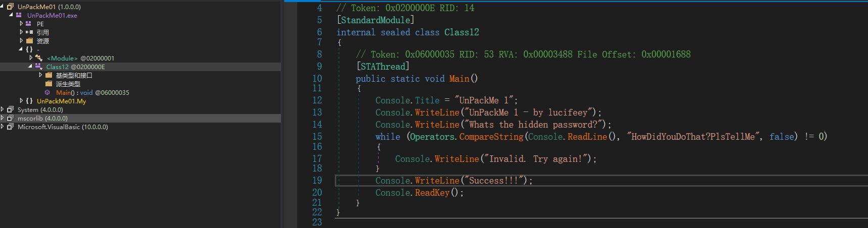Click ReadLine in the while condition
This screenshot has width=868, height=228.
(587, 137)
